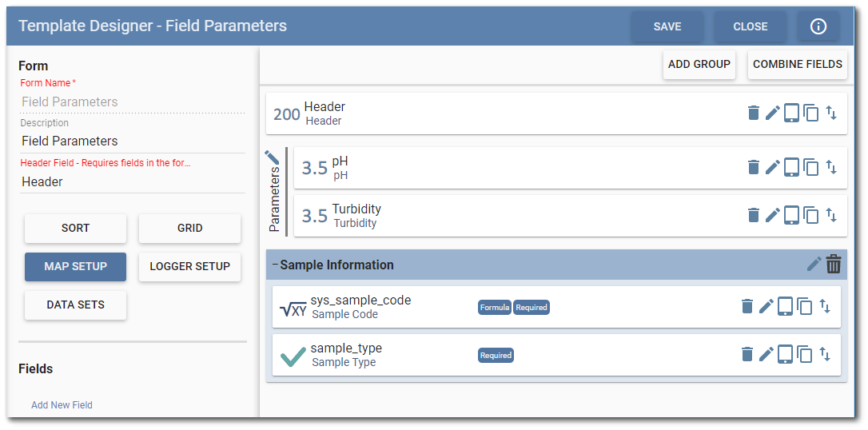Screen dimensions: 868x430
Task: Open Logger Setup
Action: point(189,266)
